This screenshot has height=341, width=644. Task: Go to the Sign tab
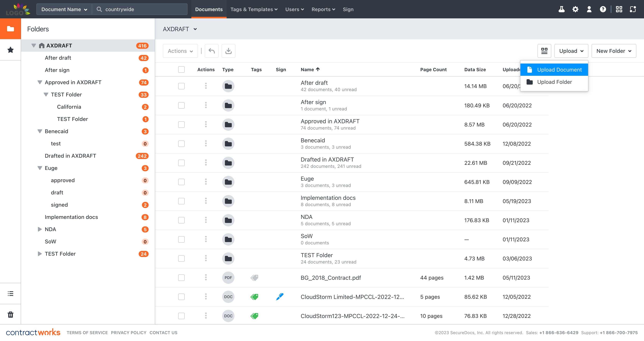pos(348,9)
